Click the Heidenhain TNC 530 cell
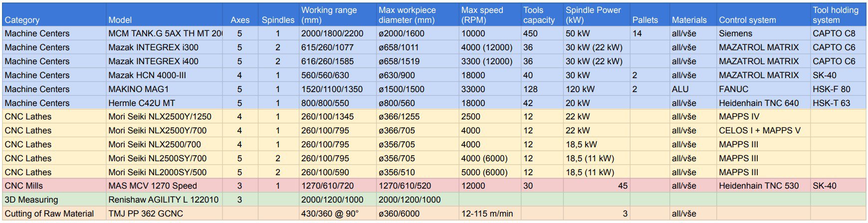 (763, 186)
